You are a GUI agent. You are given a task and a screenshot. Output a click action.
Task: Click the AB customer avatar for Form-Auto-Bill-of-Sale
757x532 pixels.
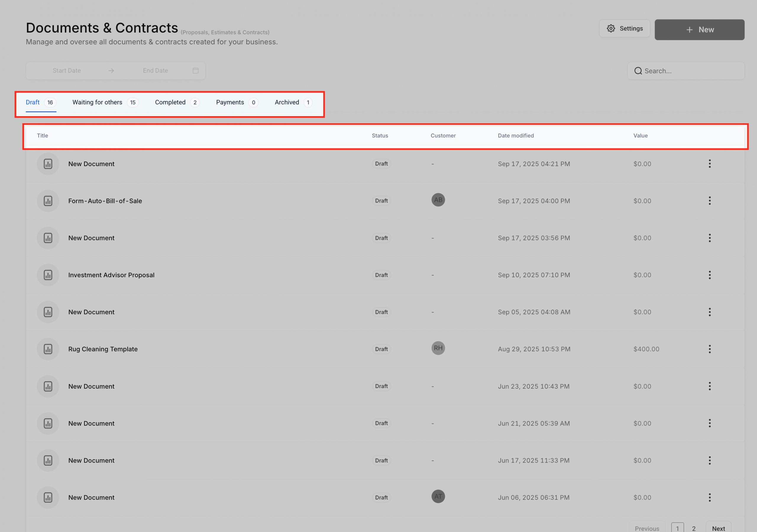tap(438, 200)
